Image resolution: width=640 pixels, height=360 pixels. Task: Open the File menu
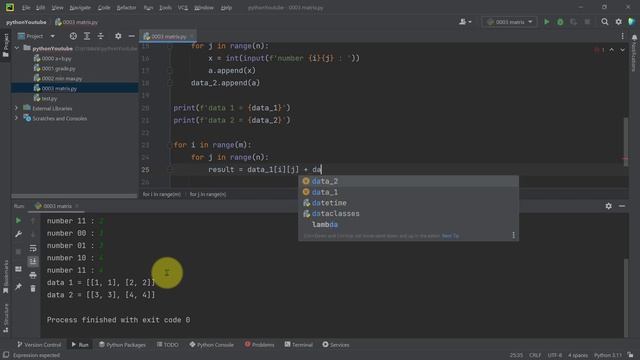(26, 7)
